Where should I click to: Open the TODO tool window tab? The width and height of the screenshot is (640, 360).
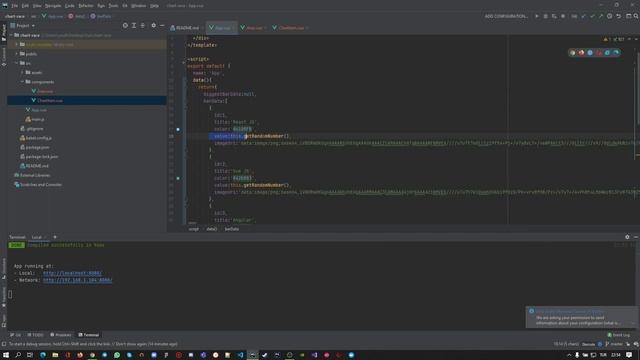coord(36,335)
